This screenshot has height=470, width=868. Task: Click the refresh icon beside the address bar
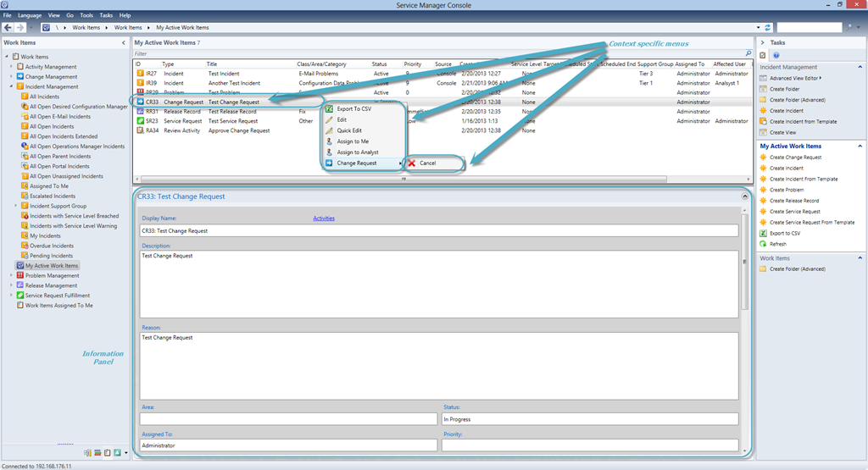[x=768, y=27]
